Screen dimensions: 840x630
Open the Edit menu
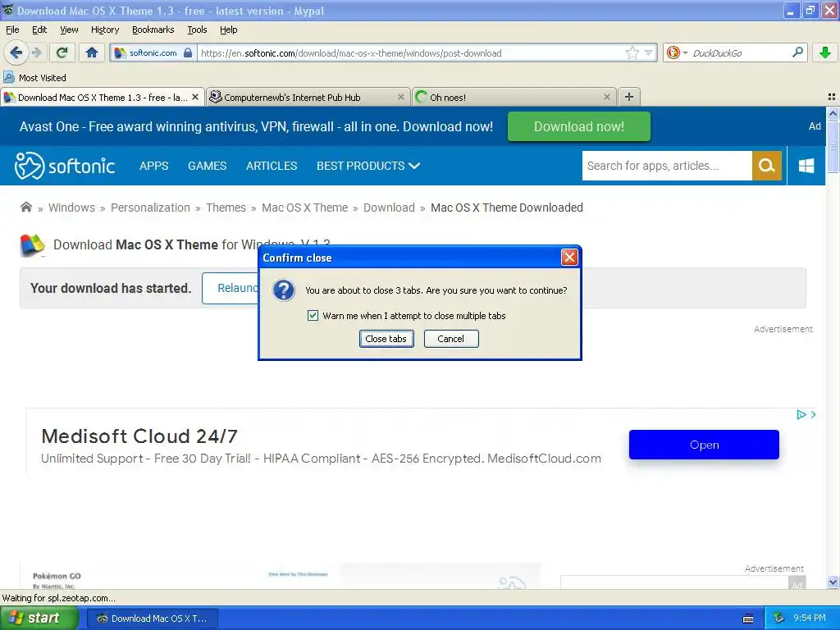point(39,30)
